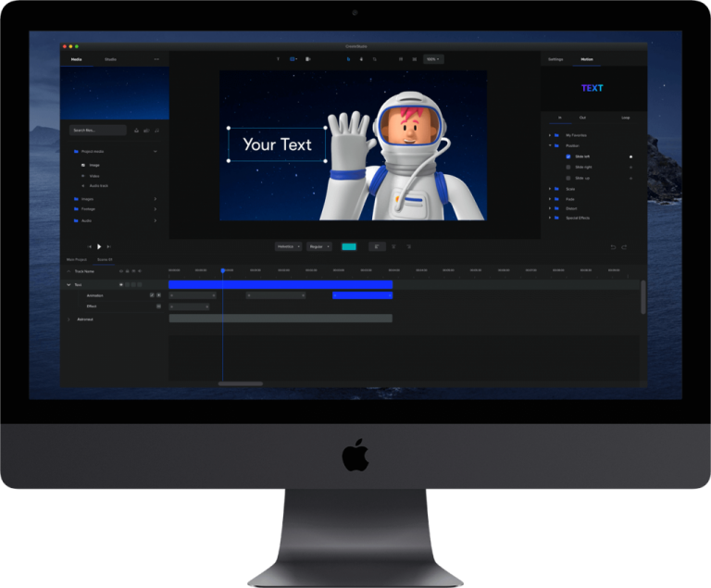Viewport: 711px width, 588px height.
Task: Check the Slide up animation checkbox
Action: click(568, 178)
